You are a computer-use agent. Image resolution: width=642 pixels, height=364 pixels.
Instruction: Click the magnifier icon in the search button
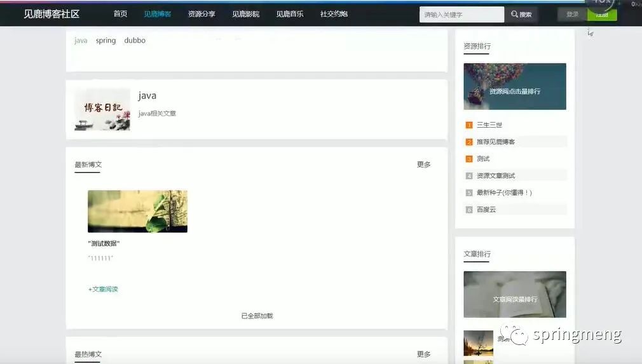[x=514, y=15]
